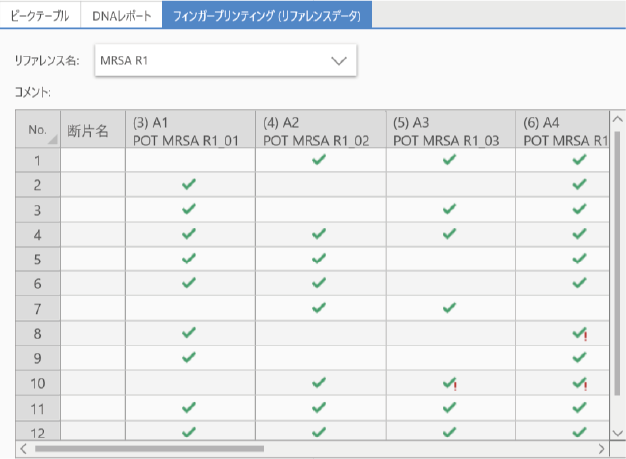Click the table's vertical scrollbar down arrow
The height and width of the screenshot is (459, 626).
click(617, 433)
